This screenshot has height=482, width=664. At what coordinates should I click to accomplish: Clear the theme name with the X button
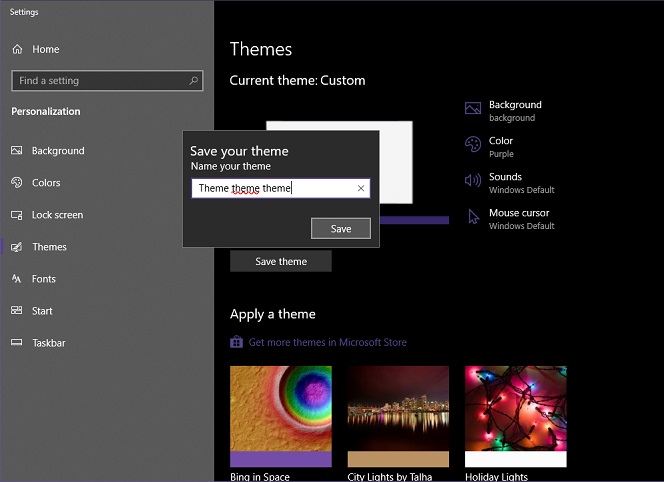[361, 188]
